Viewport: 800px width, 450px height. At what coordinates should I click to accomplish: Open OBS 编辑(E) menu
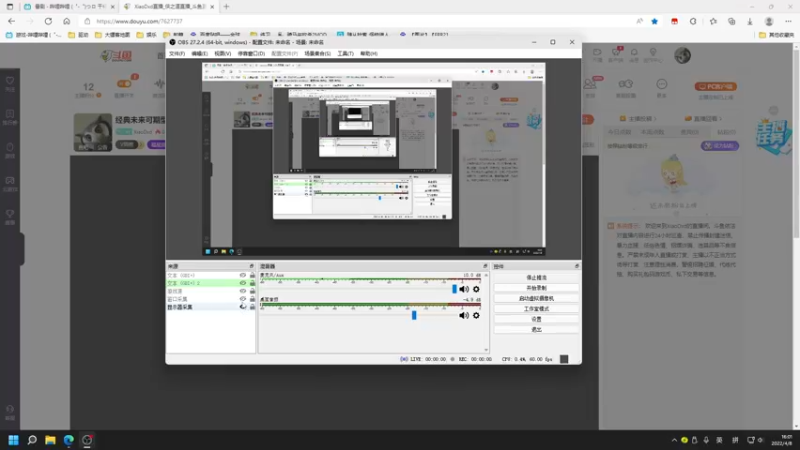pos(199,54)
